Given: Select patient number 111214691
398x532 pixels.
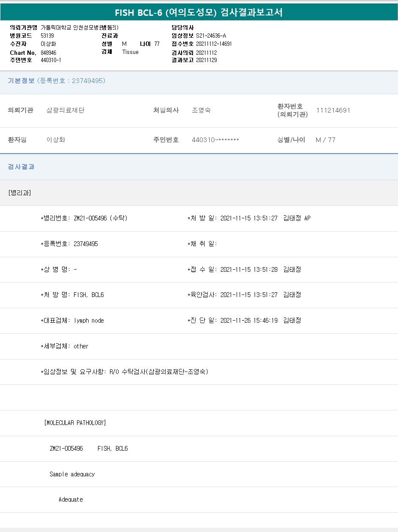Looking at the screenshot, I should point(333,110).
